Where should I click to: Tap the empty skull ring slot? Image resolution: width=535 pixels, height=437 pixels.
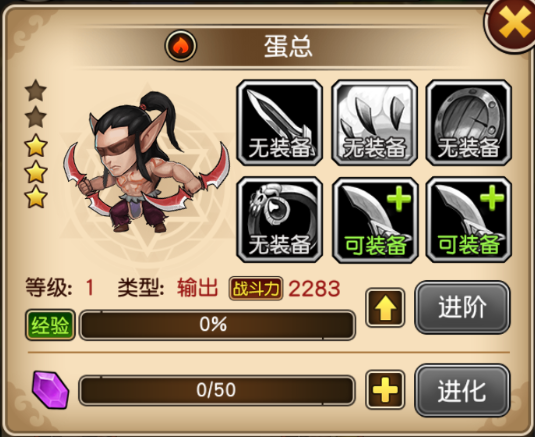click(279, 220)
